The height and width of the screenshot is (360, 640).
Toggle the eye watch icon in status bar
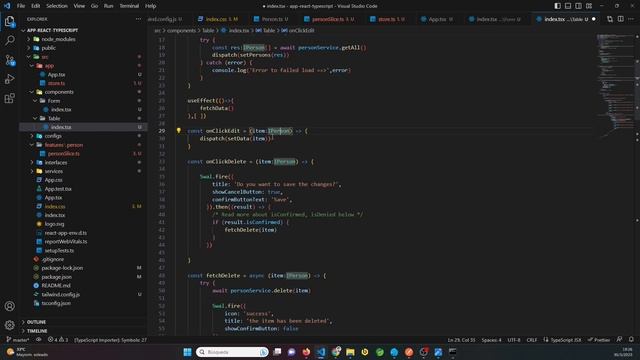point(39,340)
